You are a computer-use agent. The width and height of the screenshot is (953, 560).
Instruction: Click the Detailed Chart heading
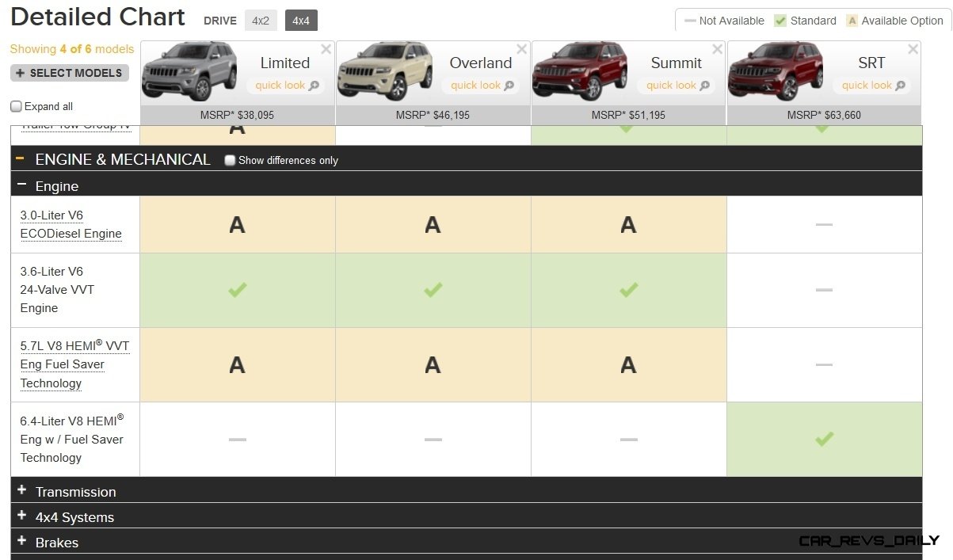(x=97, y=17)
